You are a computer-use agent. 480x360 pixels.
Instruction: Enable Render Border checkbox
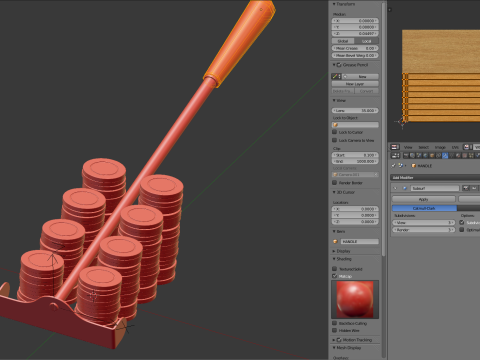[335, 182]
